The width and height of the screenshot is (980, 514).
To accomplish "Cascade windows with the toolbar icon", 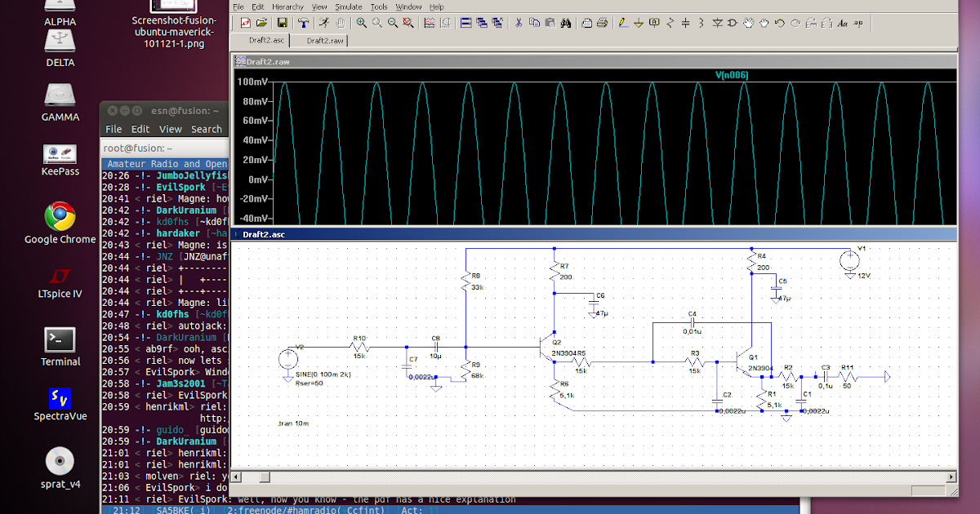I will (480, 23).
